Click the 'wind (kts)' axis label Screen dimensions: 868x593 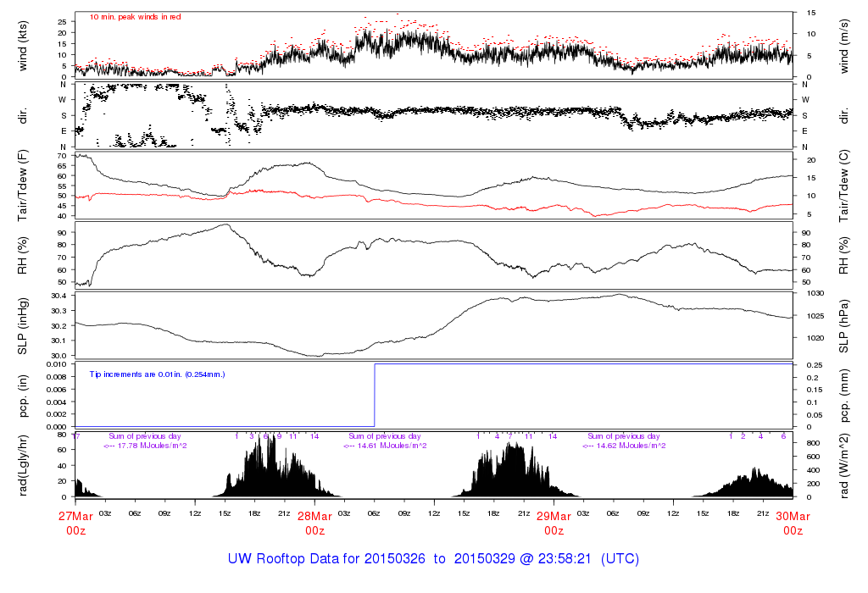(x=23, y=46)
